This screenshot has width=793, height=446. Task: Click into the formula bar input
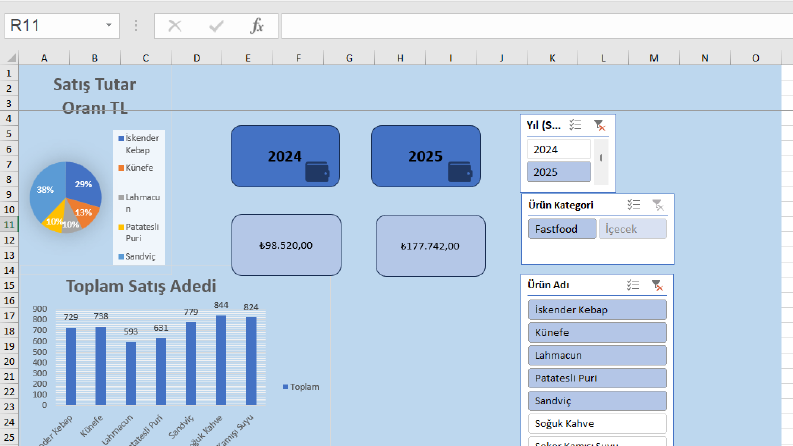[x=537, y=26]
